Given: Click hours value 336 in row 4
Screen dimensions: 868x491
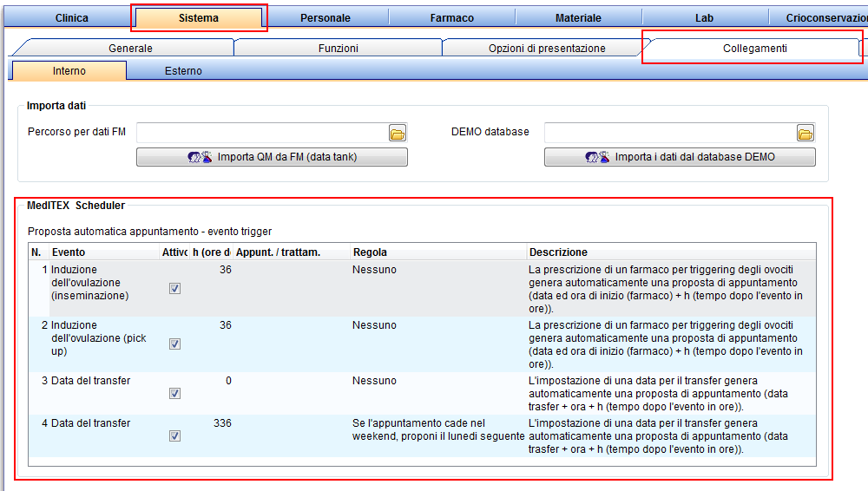Looking at the screenshot, I should pyautogui.click(x=222, y=423).
